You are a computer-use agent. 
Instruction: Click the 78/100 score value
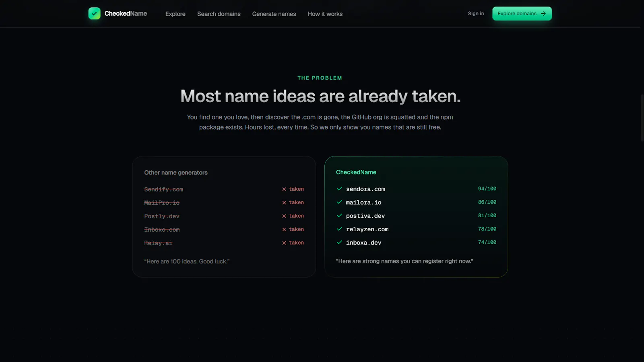click(487, 229)
